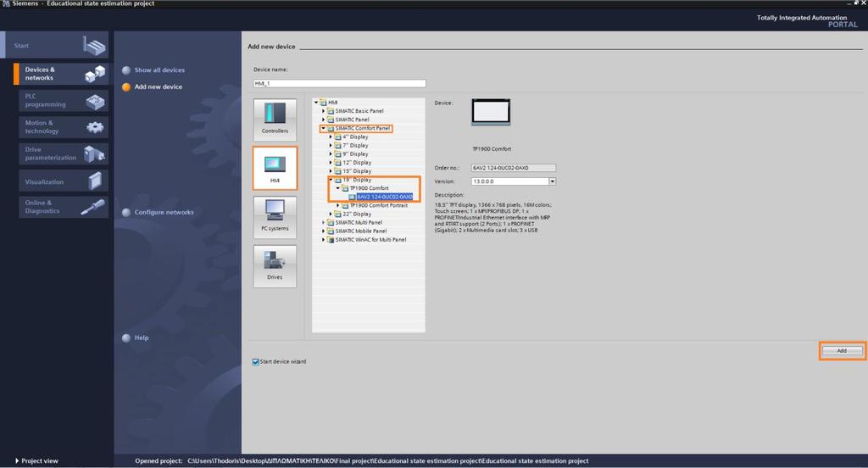Open the Version dropdown arrow

[x=552, y=181]
